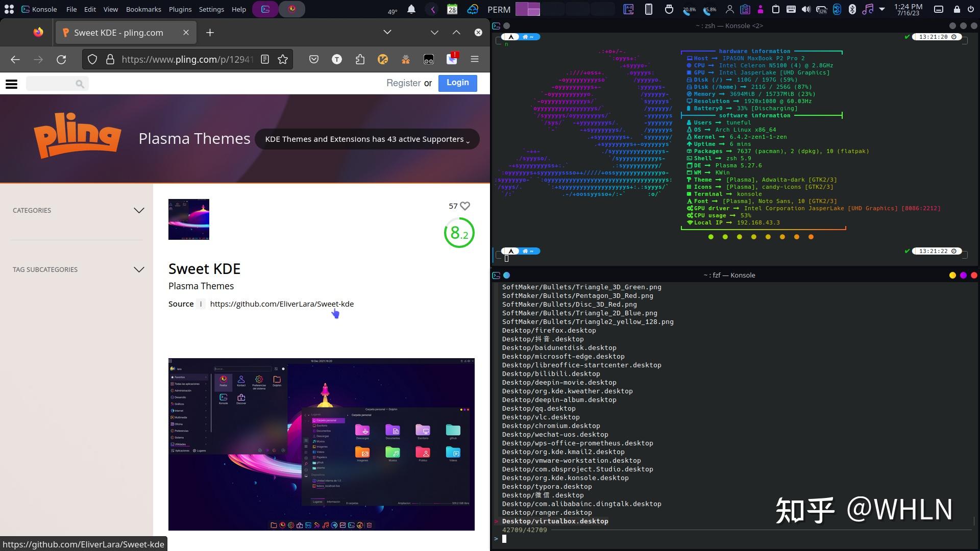
Task: Click the clock showing 1:24 PM
Action: (908, 9)
